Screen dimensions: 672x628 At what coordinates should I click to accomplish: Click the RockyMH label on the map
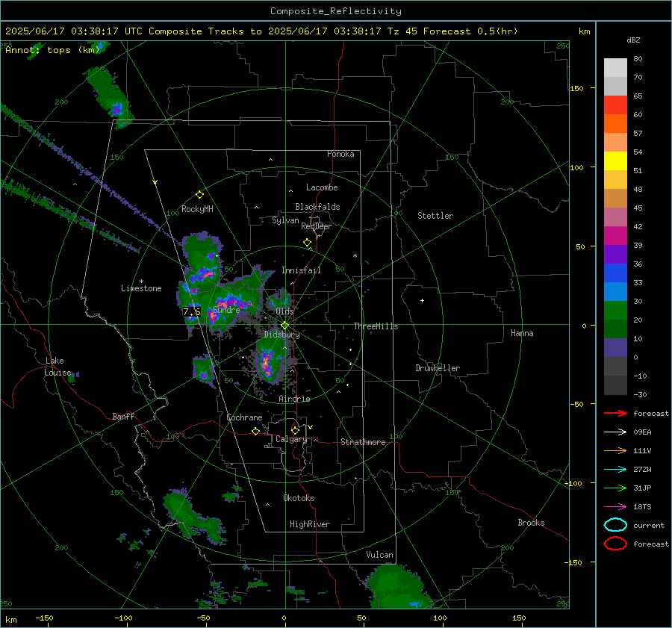click(197, 209)
